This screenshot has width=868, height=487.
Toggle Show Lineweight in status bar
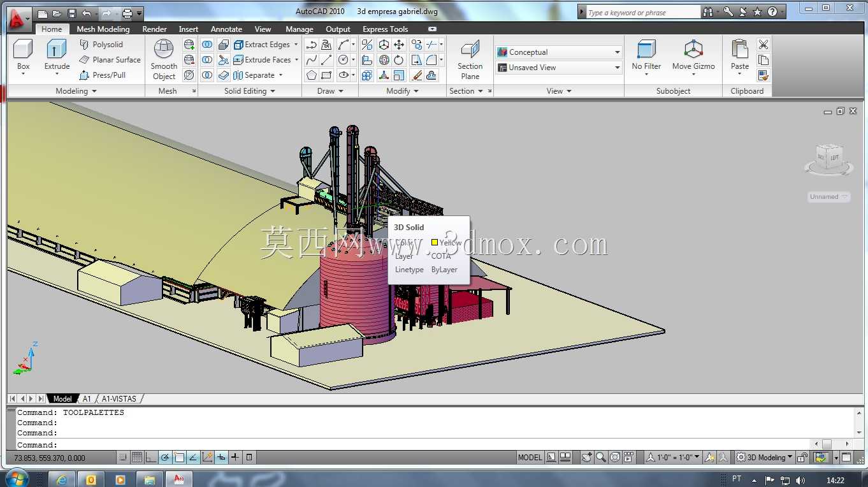point(235,457)
